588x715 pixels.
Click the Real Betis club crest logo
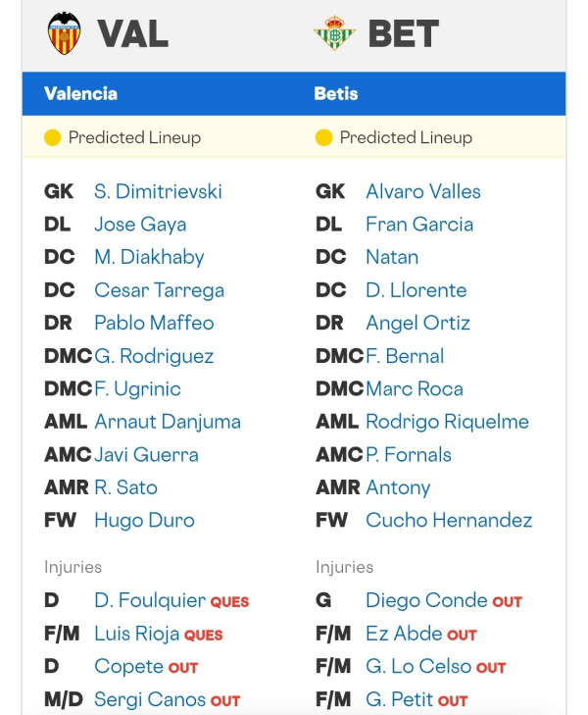(335, 32)
